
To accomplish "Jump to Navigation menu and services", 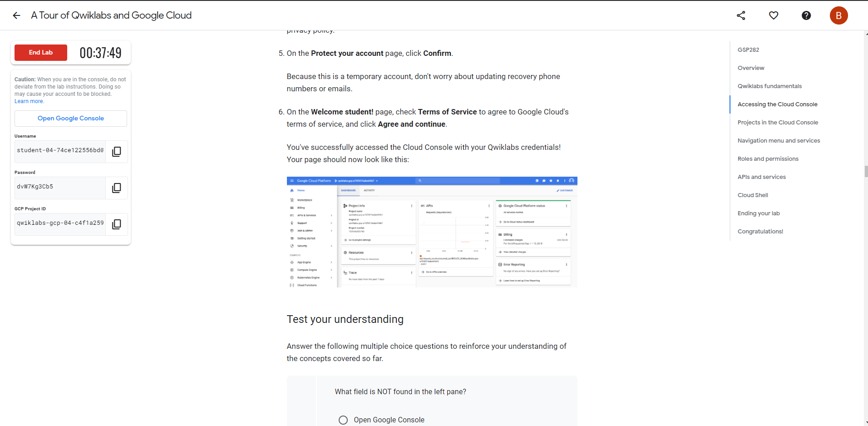I will (779, 141).
